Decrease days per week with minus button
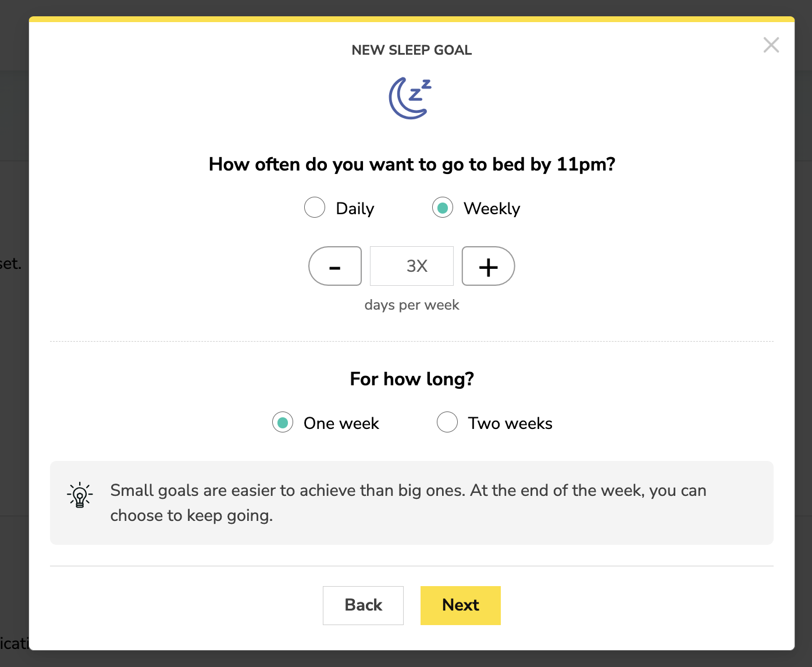The image size is (812, 667). tap(335, 266)
